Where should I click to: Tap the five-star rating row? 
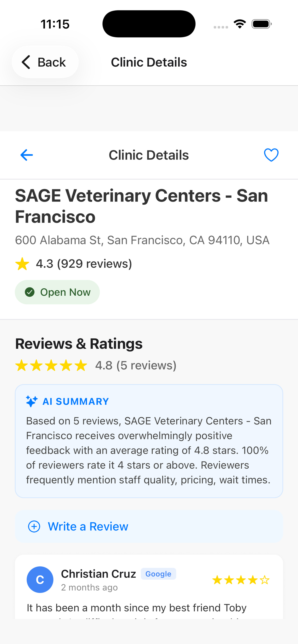(x=51, y=366)
